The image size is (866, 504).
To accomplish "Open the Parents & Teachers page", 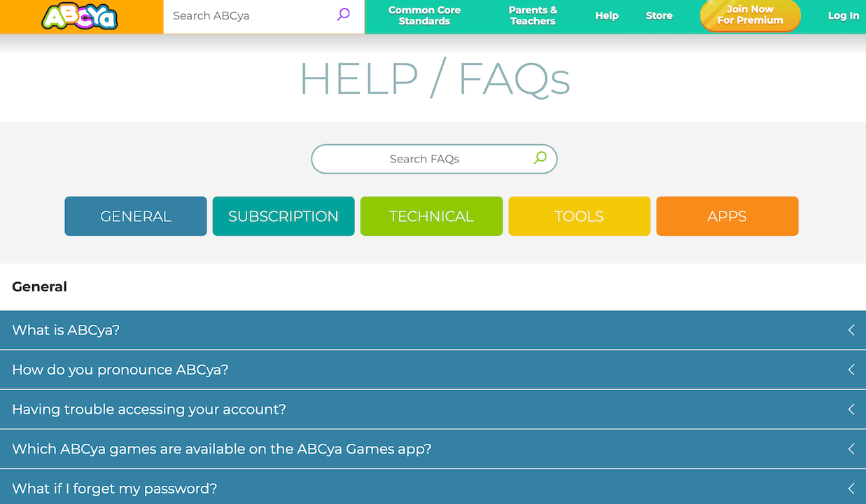I will pyautogui.click(x=532, y=15).
